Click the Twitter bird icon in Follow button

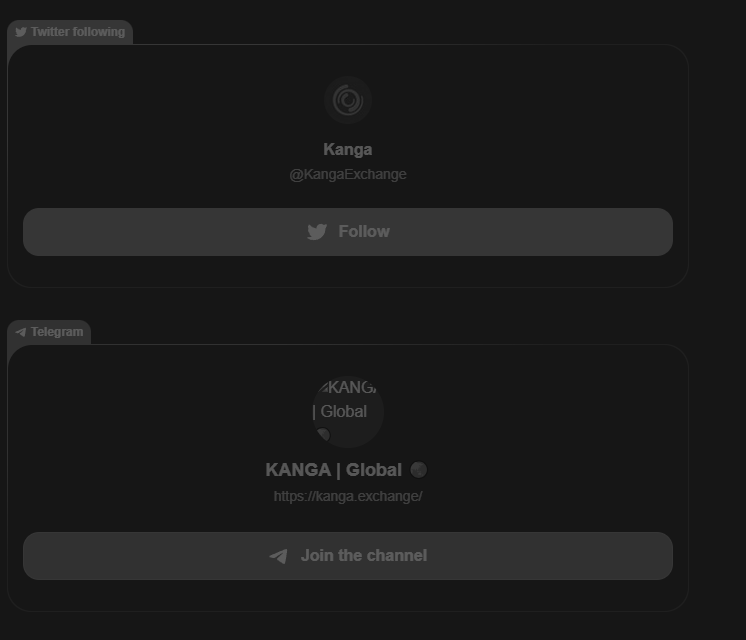[x=317, y=232]
